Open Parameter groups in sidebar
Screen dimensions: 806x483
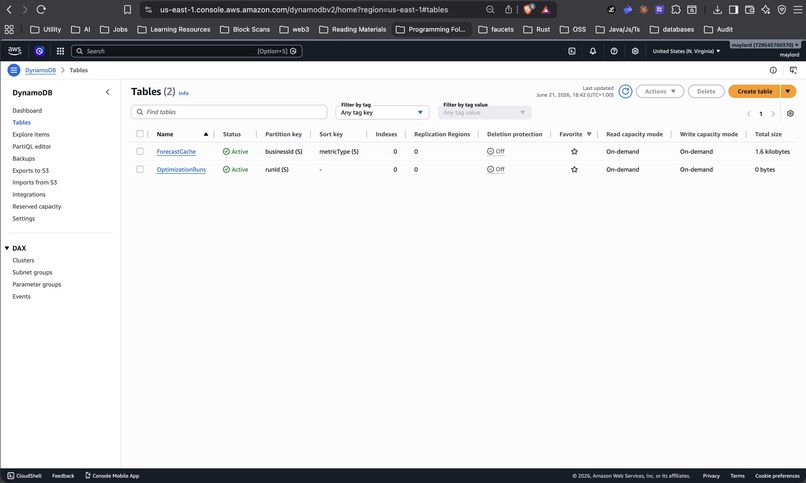point(36,285)
